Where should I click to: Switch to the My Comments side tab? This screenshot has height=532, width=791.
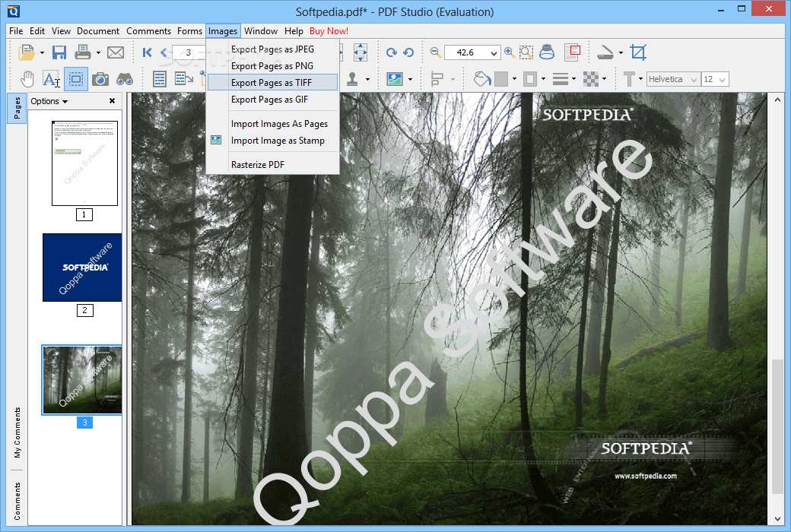[x=17, y=432]
